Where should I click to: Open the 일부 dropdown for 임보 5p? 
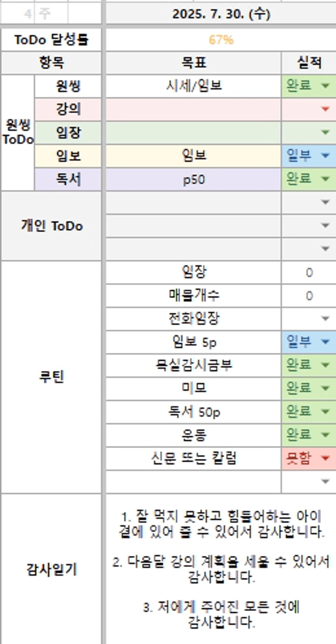coord(325,342)
